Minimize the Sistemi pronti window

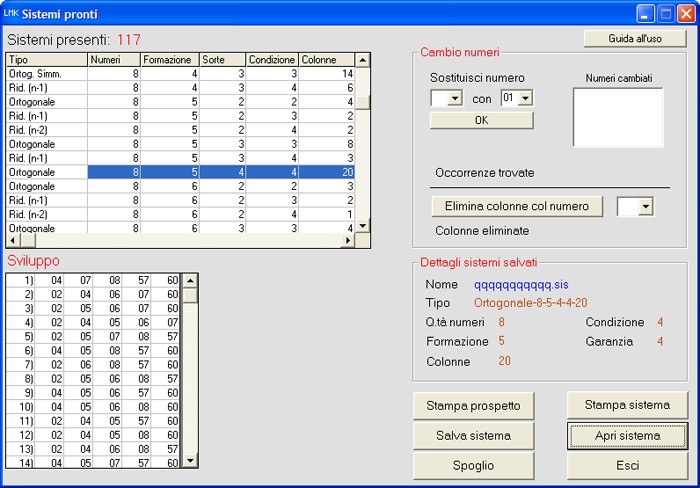(645, 13)
